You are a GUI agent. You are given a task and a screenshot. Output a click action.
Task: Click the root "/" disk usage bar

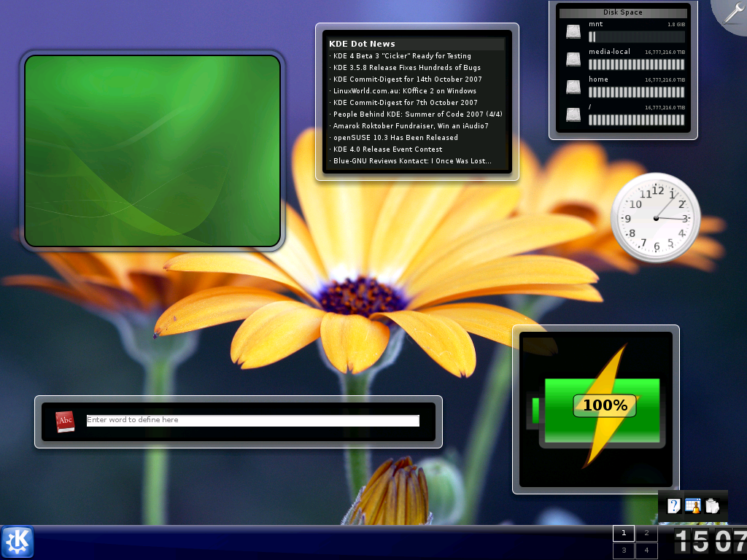[636, 120]
